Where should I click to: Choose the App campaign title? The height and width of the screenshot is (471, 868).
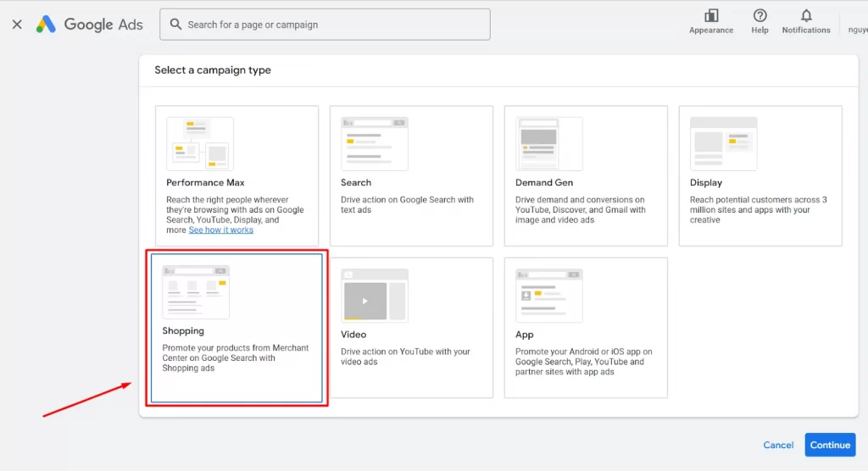point(524,335)
